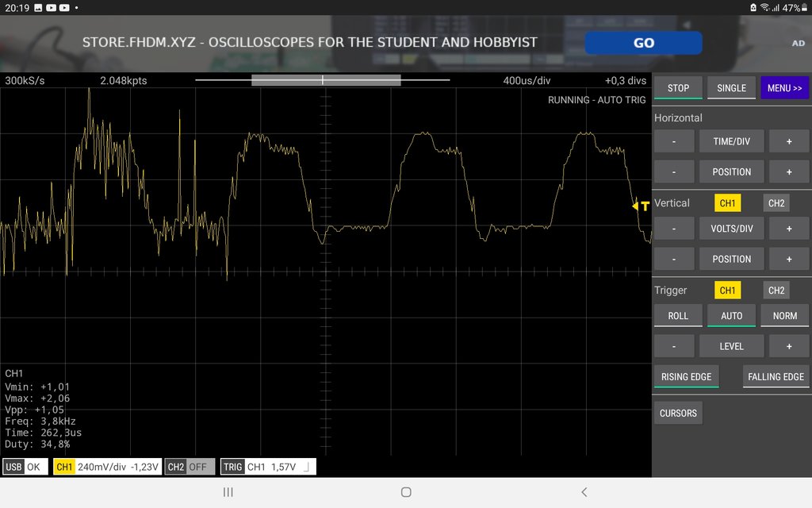Viewport: 812px width, 508px height.
Task: Tap the RUNNING - AUTO TRIG status text
Action: pyautogui.click(x=596, y=100)
